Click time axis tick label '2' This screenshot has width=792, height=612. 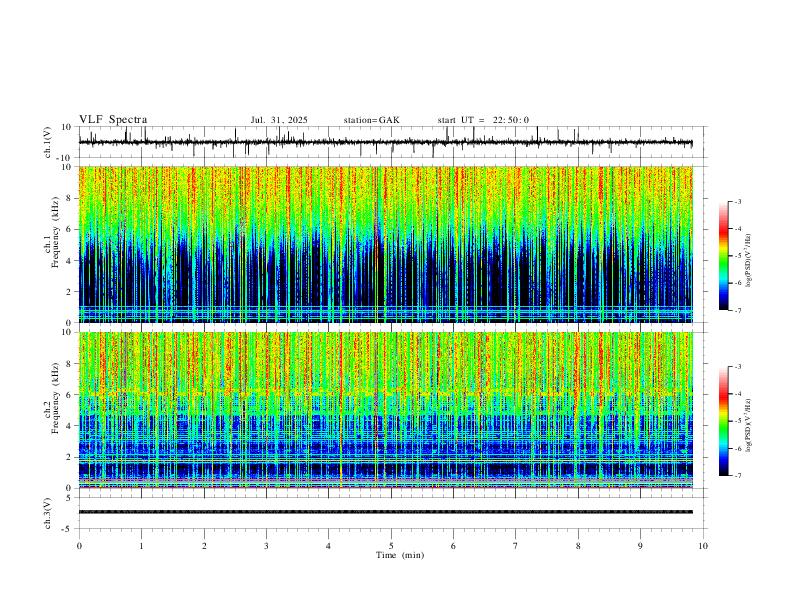204,546
